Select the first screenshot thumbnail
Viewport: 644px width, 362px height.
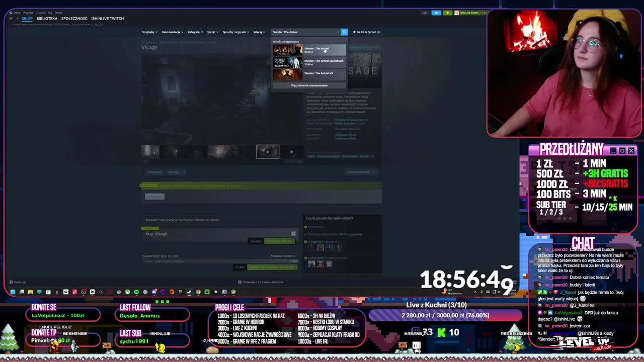[150, 151]
